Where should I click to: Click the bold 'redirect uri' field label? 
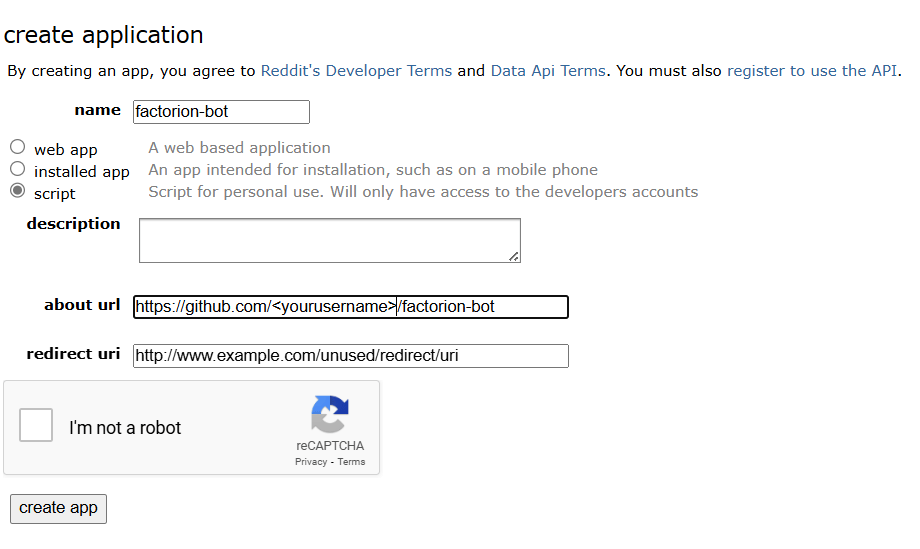click(73, 354)
